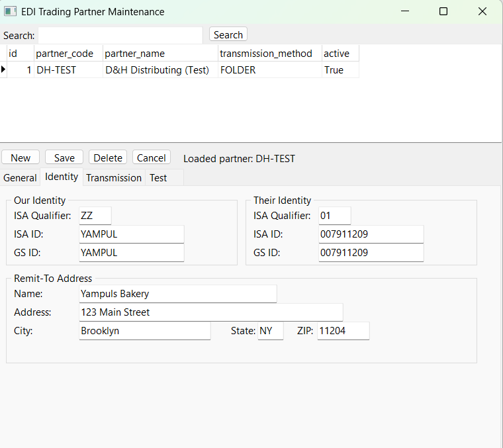Sort by partner_name column header
Screen dimensions: 503x448
click(160, 53)
